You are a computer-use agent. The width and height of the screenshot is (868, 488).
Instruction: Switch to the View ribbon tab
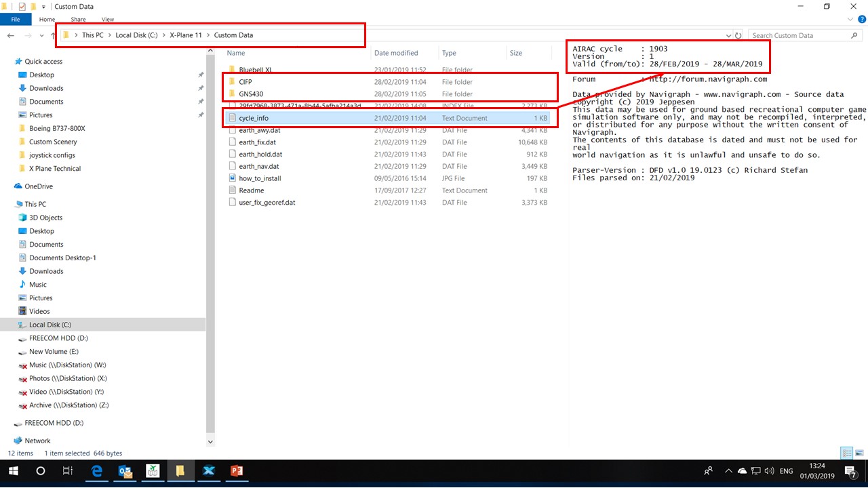(x=107, y=20)
